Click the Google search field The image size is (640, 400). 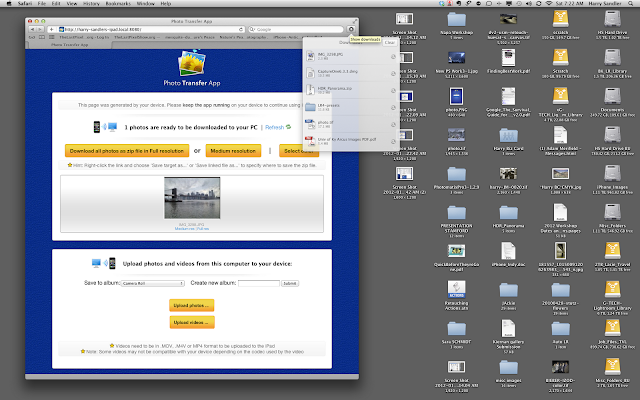tap(296, 29)
